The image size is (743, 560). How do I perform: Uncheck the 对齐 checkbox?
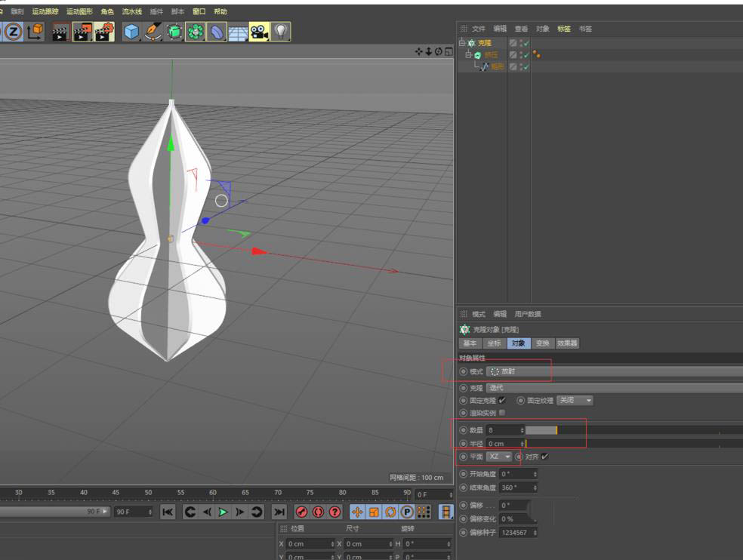546,457
